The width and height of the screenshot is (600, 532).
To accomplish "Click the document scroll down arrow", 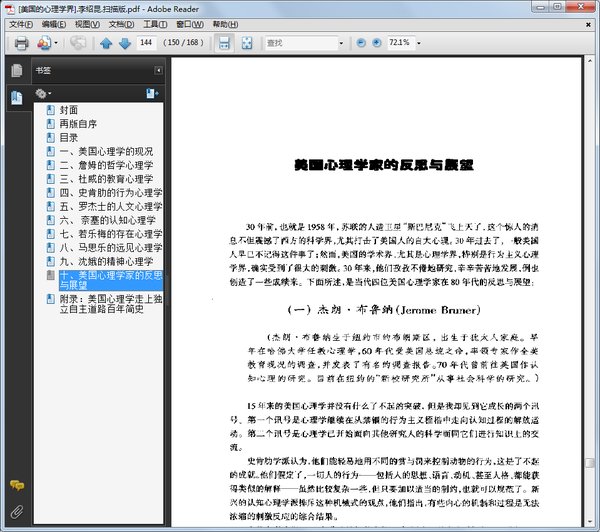I will (x=590, y=522).
